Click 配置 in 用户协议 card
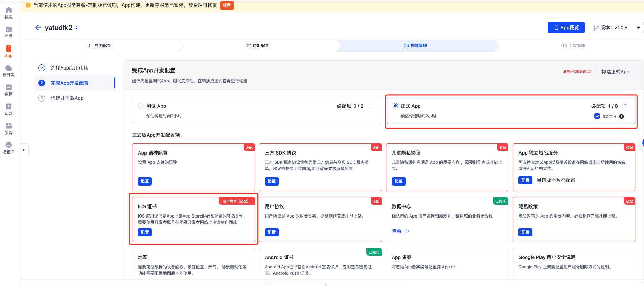The height and width of the screenshot is (286, 644). [272, 232]
